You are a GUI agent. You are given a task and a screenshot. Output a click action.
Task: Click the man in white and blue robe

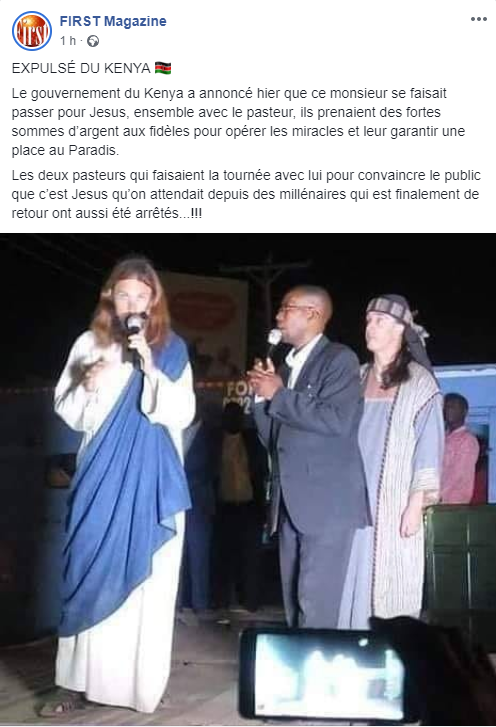coord(123,482)
